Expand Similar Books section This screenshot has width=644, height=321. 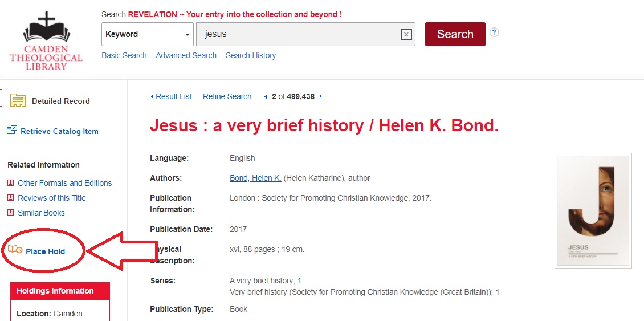pos(41,213)
